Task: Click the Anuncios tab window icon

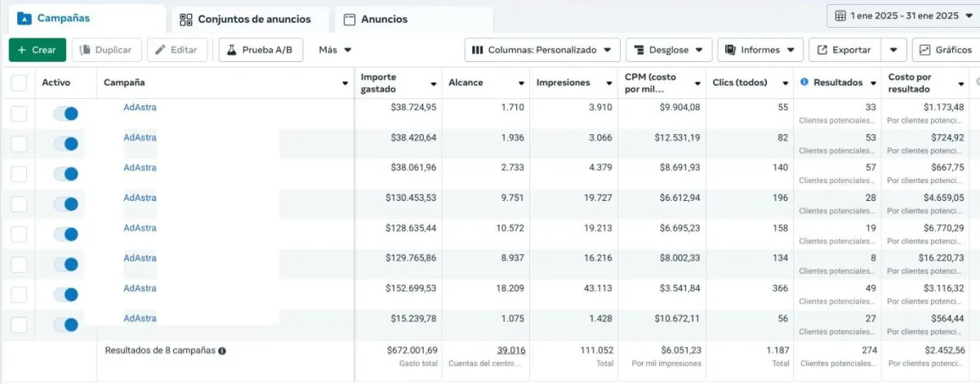Action: (x=350, y=20)
